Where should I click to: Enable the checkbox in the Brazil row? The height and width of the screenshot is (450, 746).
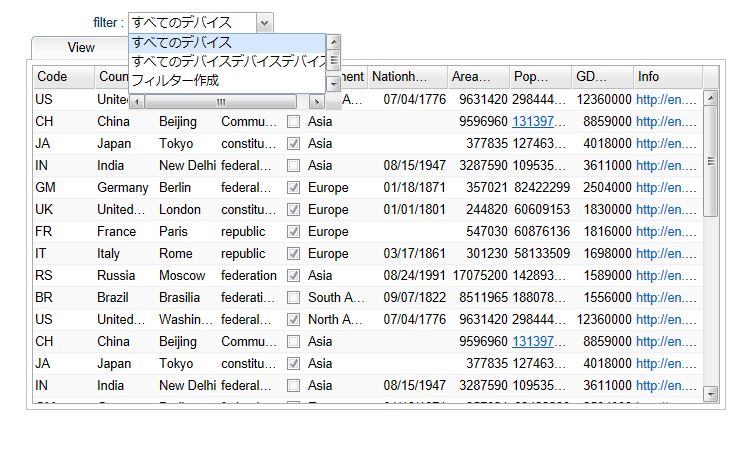click(x=293, y=297)
